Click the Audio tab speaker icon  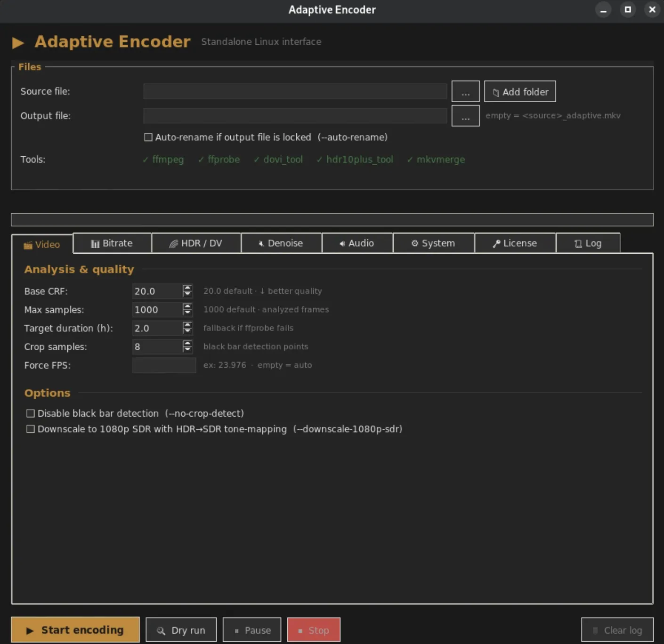click(x=342, y=243)
